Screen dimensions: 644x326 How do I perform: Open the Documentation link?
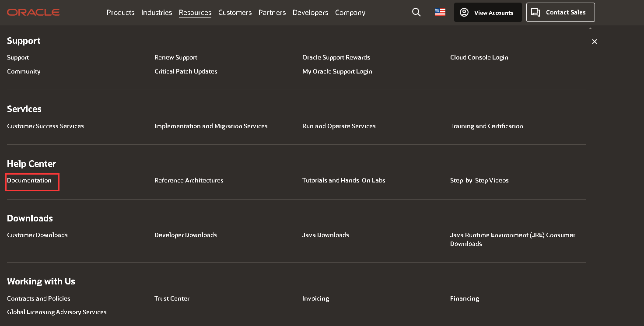29,180
